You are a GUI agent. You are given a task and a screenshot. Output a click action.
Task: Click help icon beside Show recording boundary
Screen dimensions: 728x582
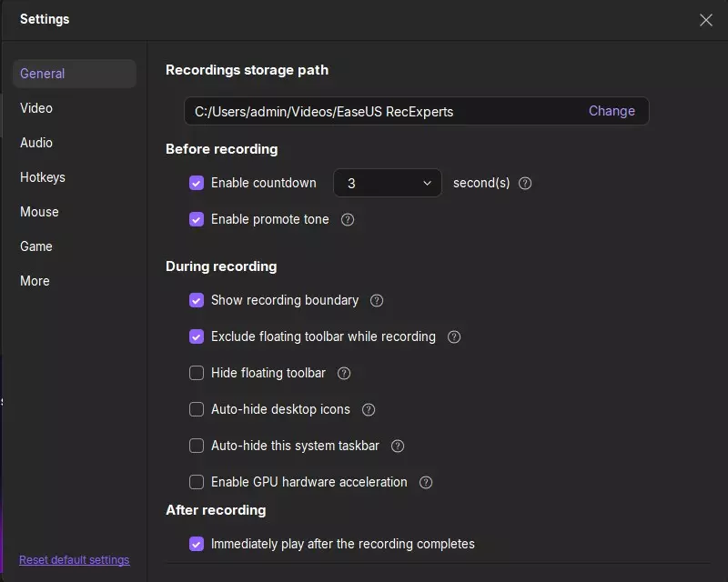377,301
